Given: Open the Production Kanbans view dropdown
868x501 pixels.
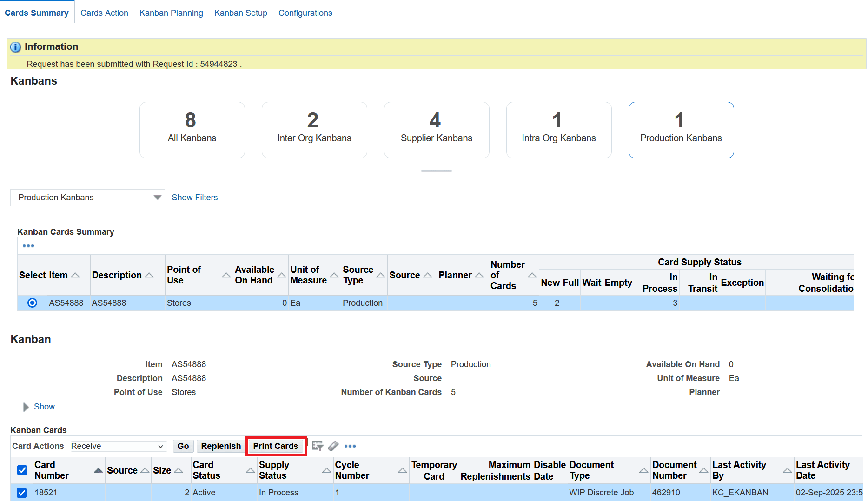Looking at the screenshot, I should pos(87,198).
